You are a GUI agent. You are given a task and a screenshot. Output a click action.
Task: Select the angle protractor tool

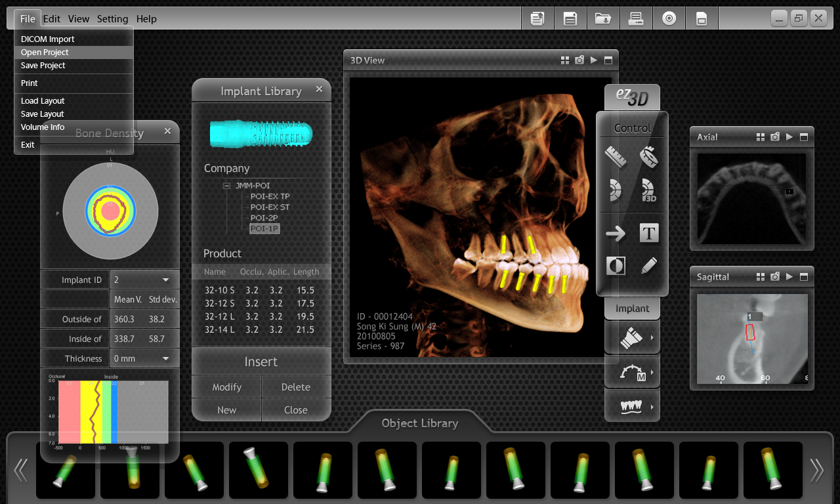(616, 190)
